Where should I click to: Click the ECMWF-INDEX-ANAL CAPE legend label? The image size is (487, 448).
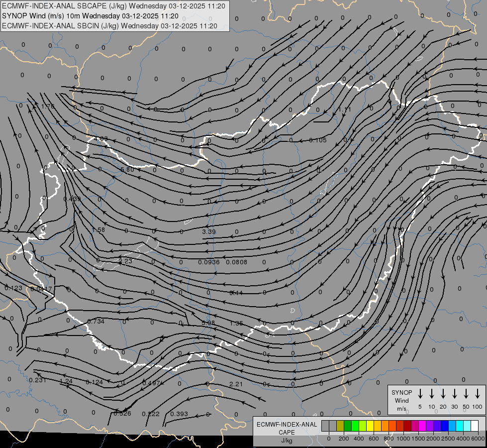click(287, 429)
